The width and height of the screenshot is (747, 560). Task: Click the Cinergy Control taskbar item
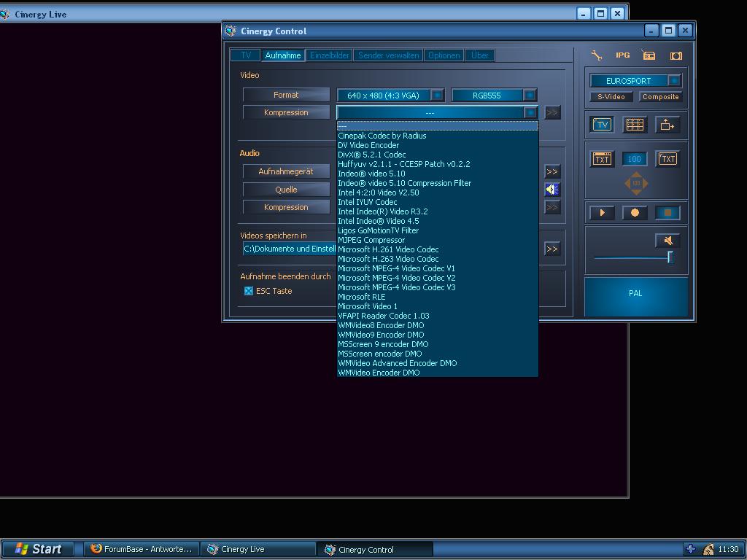coord(375,550)
